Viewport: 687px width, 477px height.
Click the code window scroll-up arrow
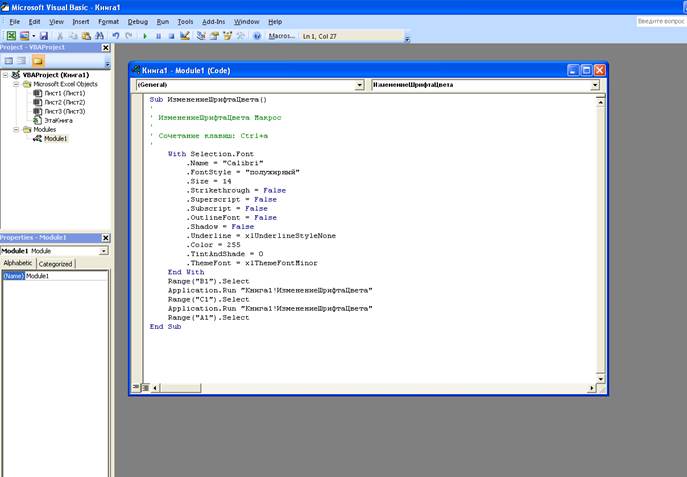click(600, 102)
